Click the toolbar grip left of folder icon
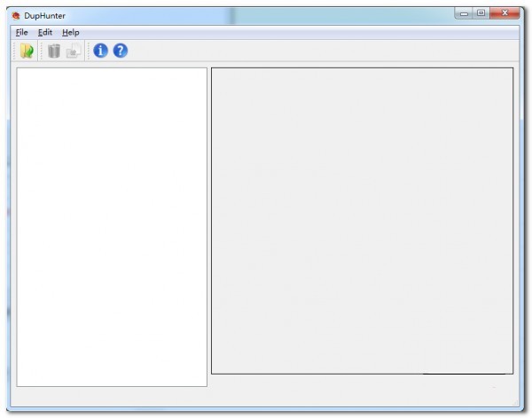Image resolution: width=532 pixels, height=418 pixels. click(15, 51)
